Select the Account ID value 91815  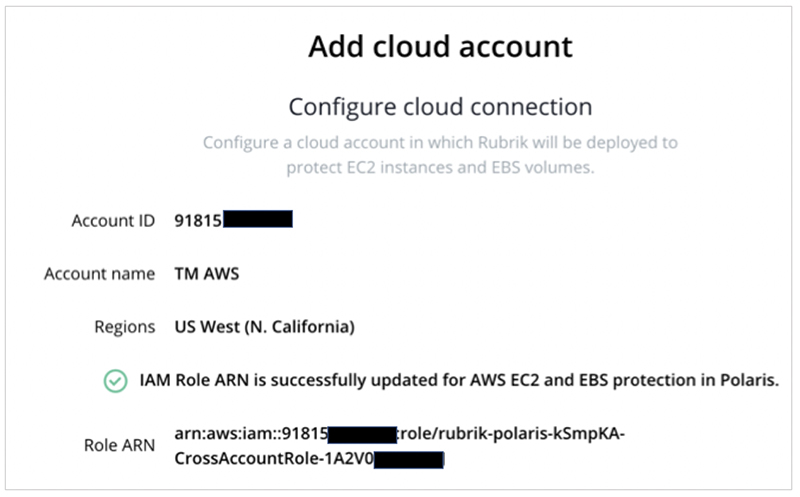click(198, 220)
